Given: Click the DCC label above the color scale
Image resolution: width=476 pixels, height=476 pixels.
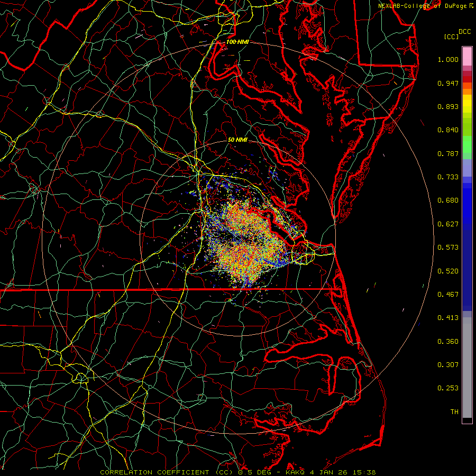Looking at the screenshot, I should click(464, 32).
